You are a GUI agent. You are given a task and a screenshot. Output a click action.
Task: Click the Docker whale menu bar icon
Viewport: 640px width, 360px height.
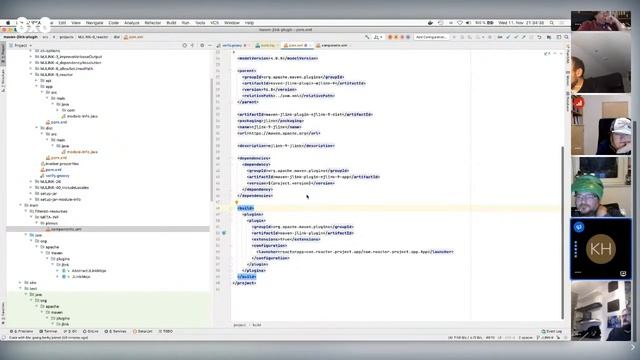point(430,23)
